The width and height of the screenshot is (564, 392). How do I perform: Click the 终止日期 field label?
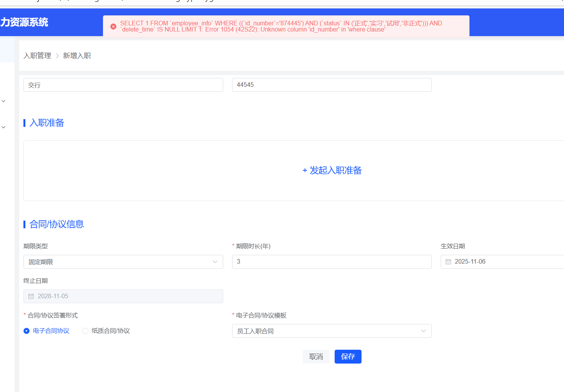[x=36, y=281]
